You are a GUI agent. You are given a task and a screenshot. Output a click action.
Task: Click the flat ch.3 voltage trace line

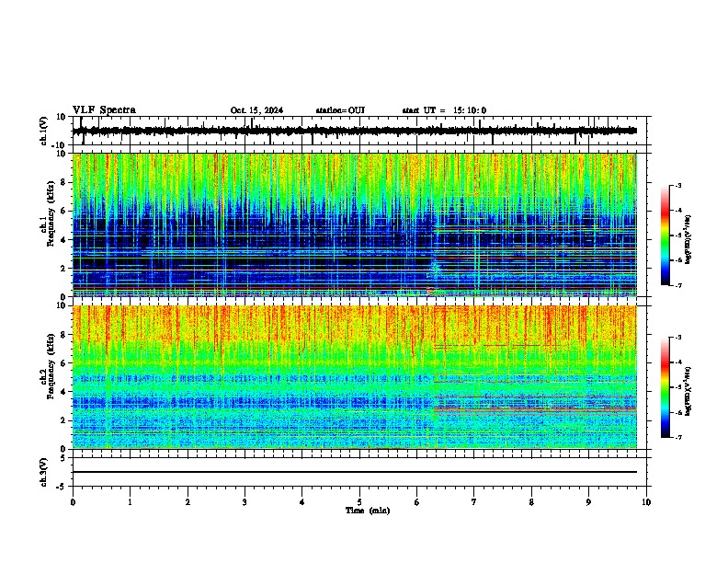pos(355,472)
